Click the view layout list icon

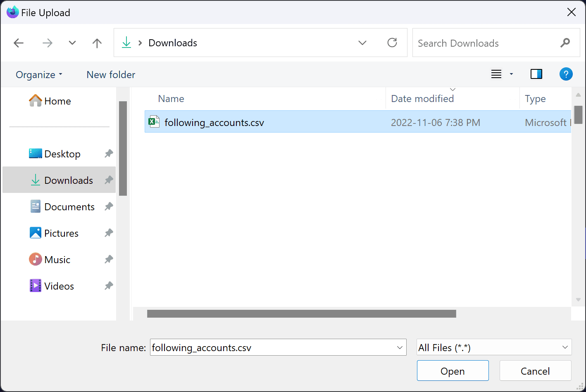coord(496,74)
